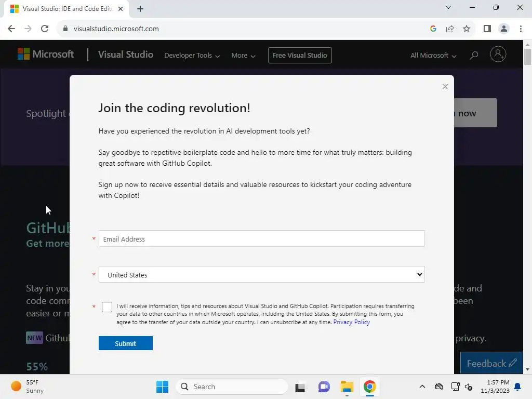Click the scrollbar down arrow
Screen dimensions: 532x399
(527, 369)
